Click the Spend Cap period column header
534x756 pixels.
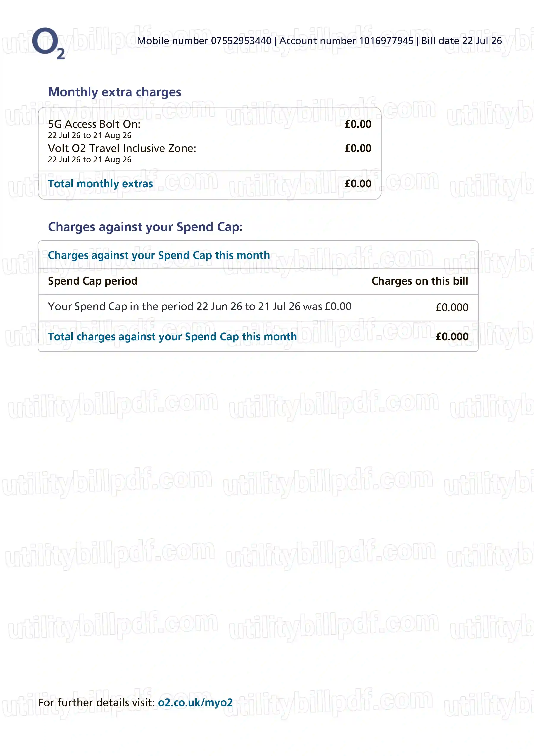[93, 281]
